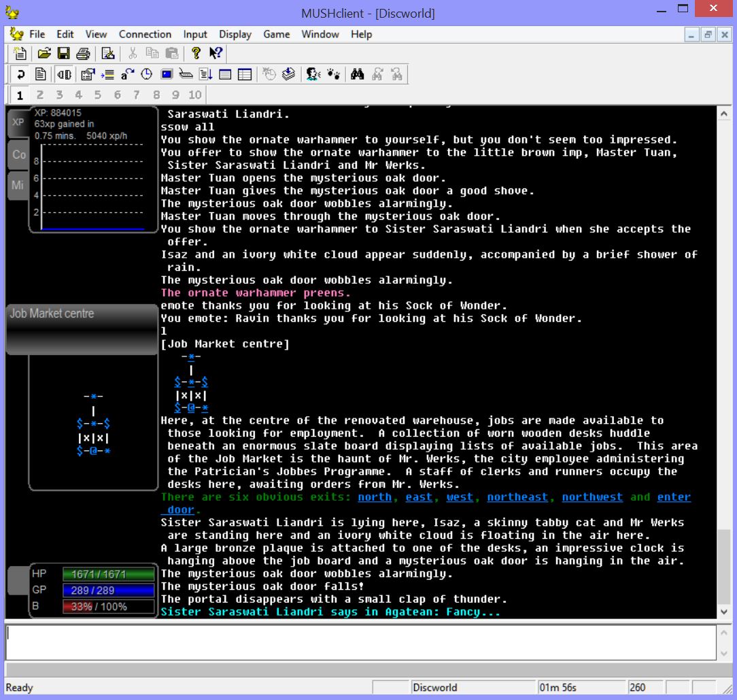The image size is (737, 700).
Task: Click the New World toolbar icon
Action: [x=20, y=53]
